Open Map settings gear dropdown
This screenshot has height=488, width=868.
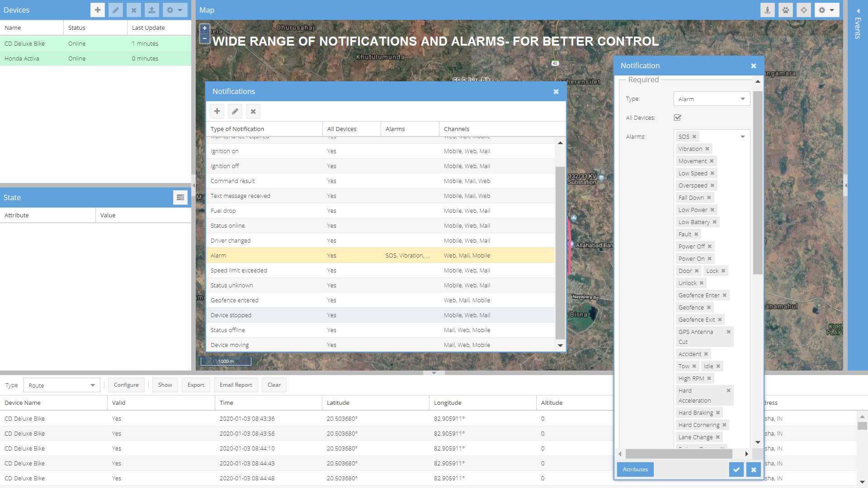click(827, 10)
